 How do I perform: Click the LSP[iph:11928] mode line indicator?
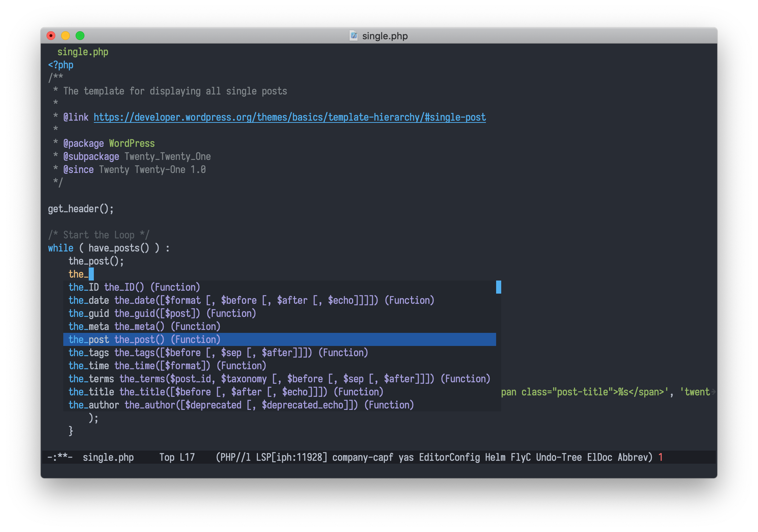pos(291,457)
